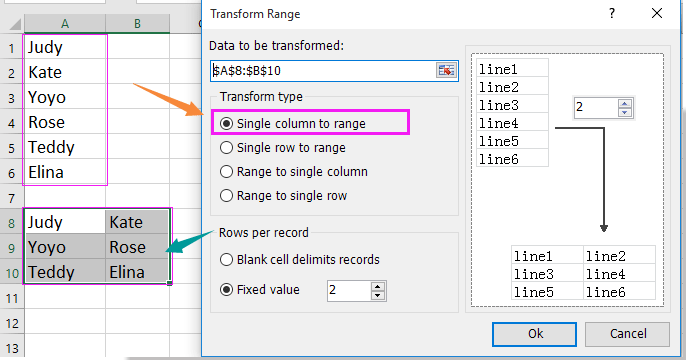Select Blank cell delimits records option
The width and height of the screenshot is (686, 360).
(300, 260)
